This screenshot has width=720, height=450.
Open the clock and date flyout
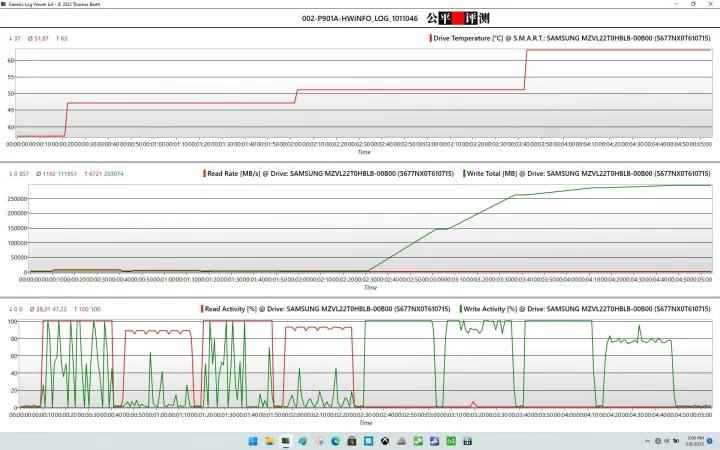pos(694,441)
